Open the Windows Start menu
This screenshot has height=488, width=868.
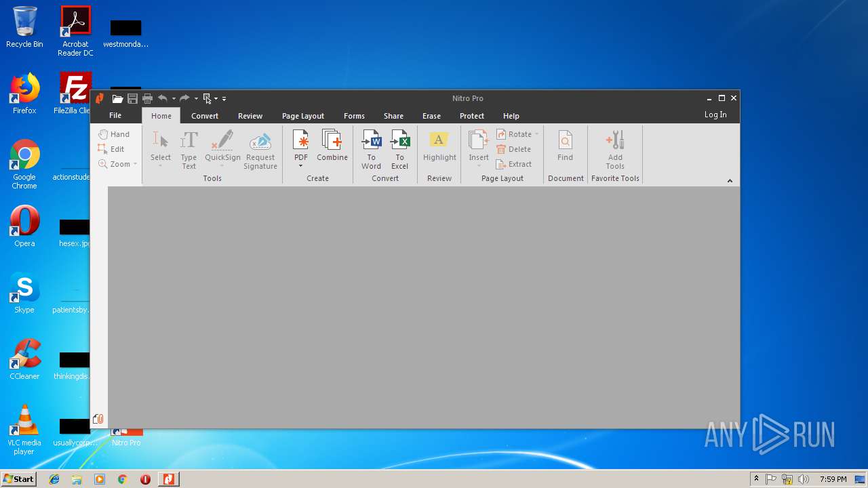click(18, 479)
